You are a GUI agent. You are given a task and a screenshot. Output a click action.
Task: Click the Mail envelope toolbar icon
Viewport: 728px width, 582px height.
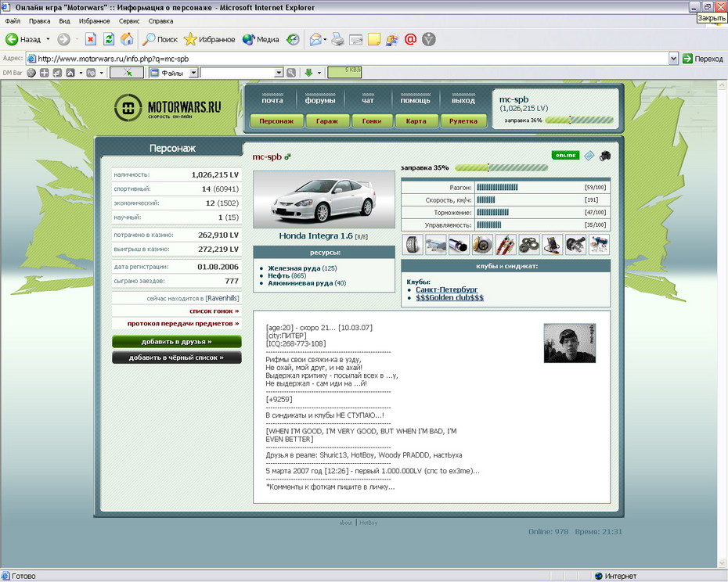(x=315, y=39)
